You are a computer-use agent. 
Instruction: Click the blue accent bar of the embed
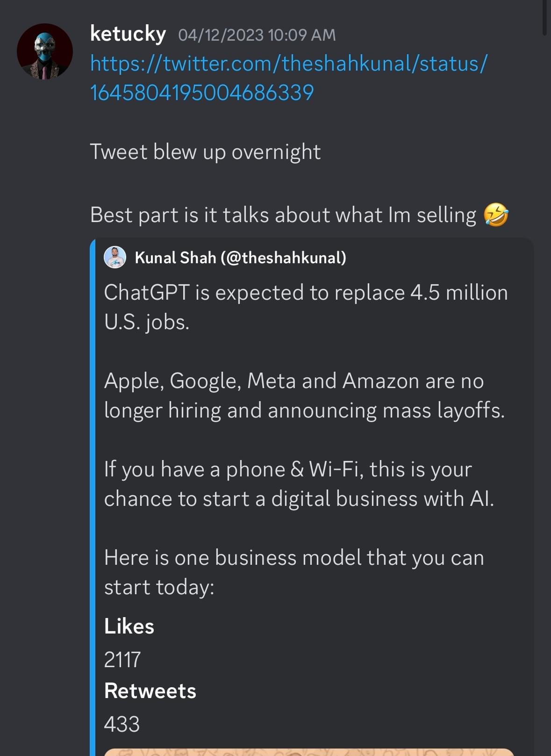93,496
